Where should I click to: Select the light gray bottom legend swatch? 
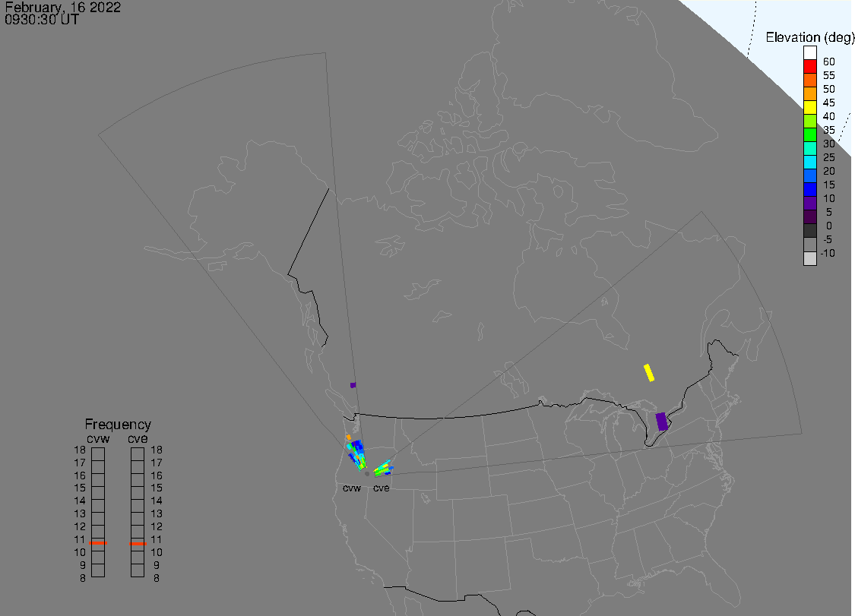click(809, 258)
